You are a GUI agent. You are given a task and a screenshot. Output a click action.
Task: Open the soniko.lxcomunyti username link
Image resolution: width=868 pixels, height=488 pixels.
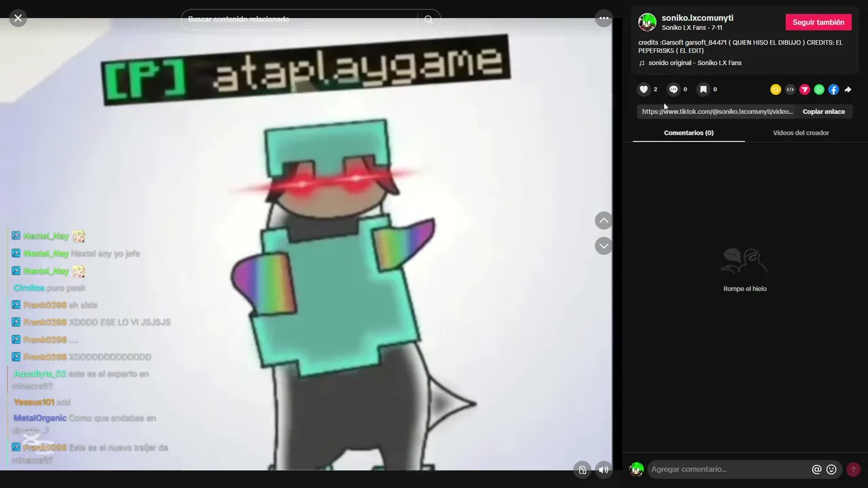(698, 18)
